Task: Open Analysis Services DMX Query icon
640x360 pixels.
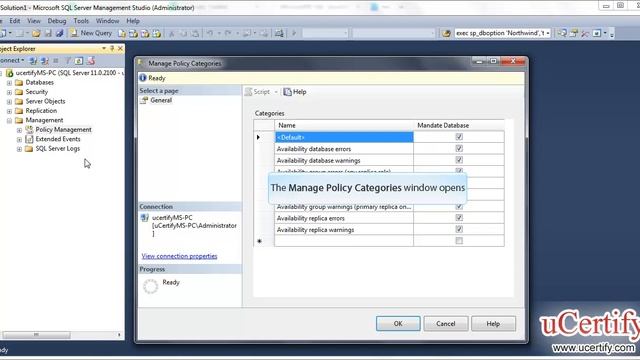Action: coord(145,33)
